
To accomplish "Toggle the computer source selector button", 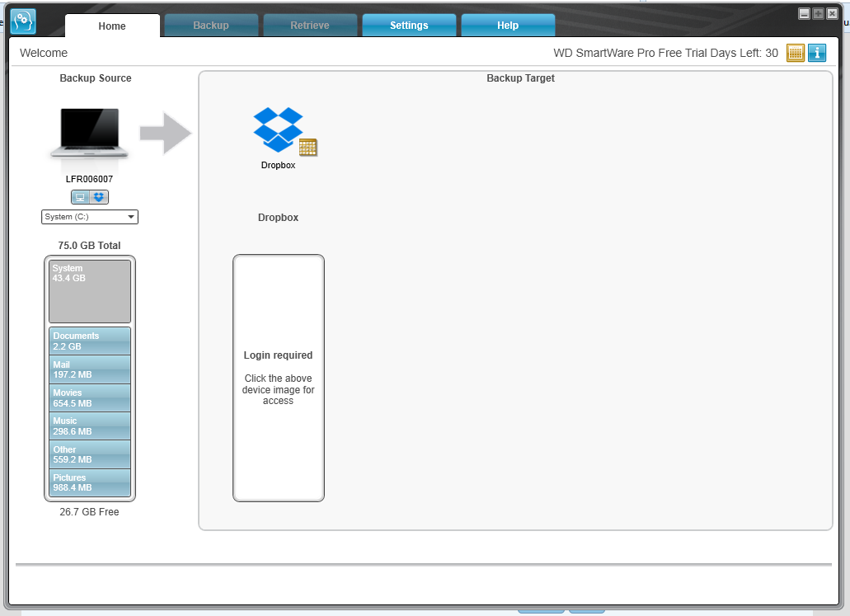I will [x=80, y=197].
